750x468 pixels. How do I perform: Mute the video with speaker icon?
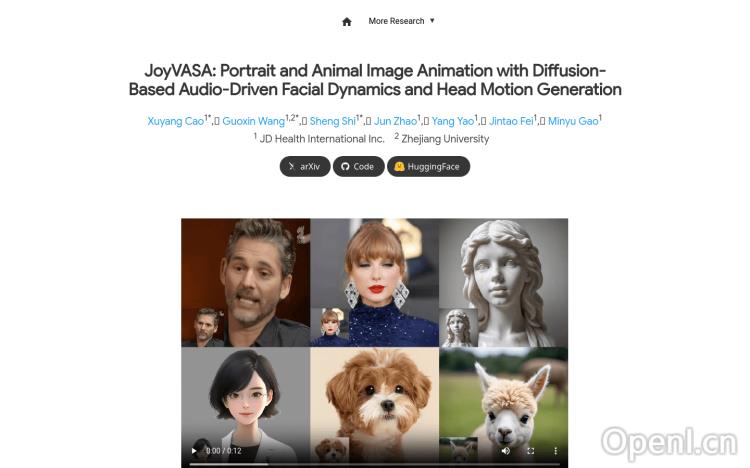(x=505, y=451)
